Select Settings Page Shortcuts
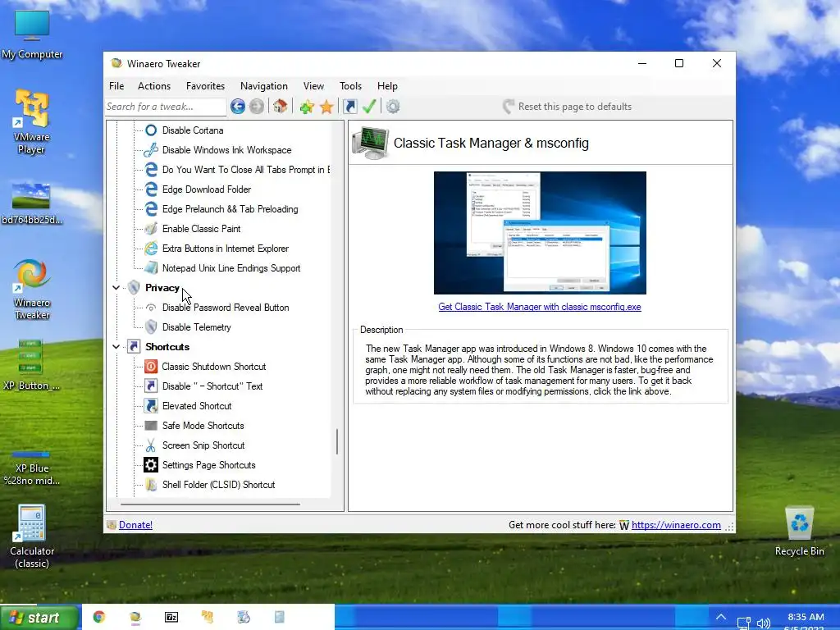The height and width of the screenshot is (630, 840). (x=209, y=465)
